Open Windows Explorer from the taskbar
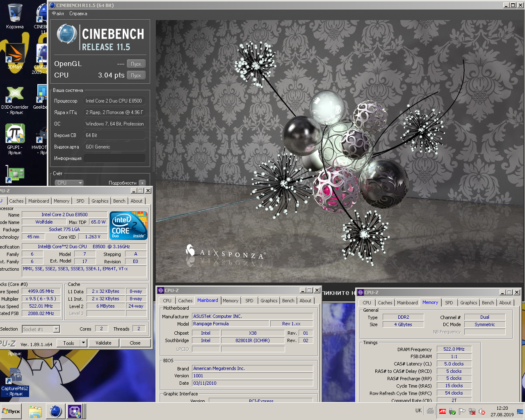This screenshot has width=525, height=420. [x=35, y=411]
